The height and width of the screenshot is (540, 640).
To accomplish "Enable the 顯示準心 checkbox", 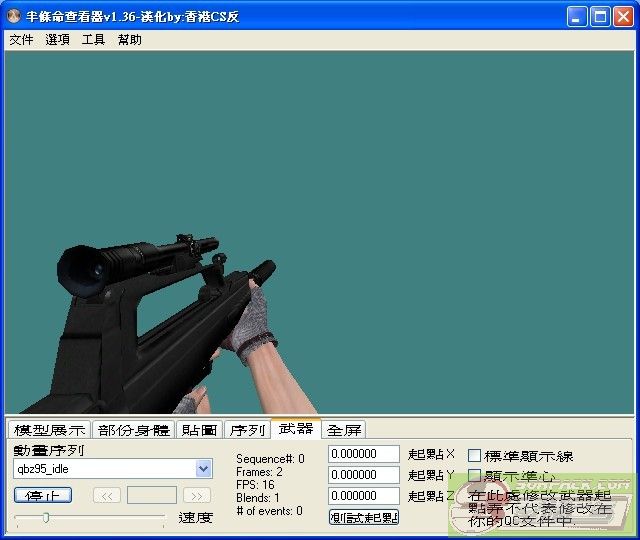I will pyautogui.click(x=474, y=476).
